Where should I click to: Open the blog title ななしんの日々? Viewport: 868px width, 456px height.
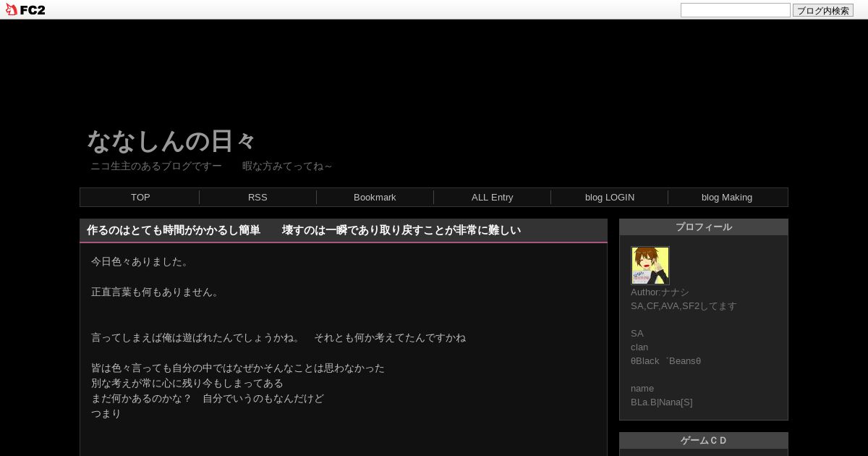click(x=172, y=140)
